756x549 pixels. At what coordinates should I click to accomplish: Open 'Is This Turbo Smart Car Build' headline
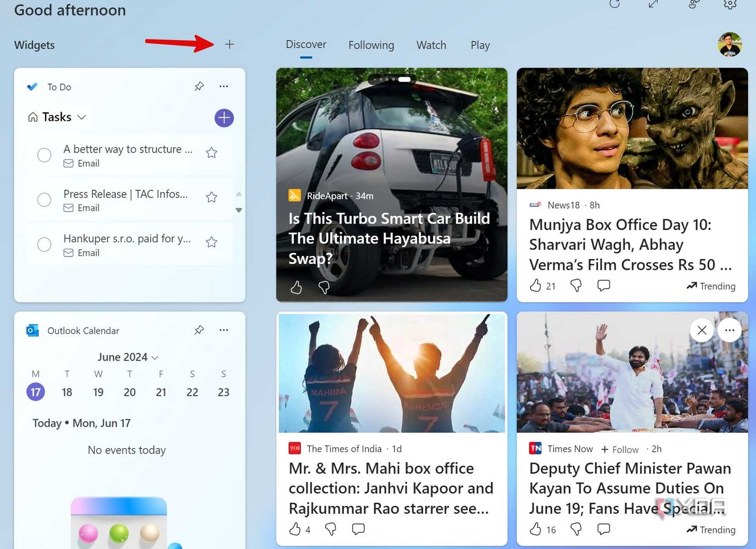point(389,238)
